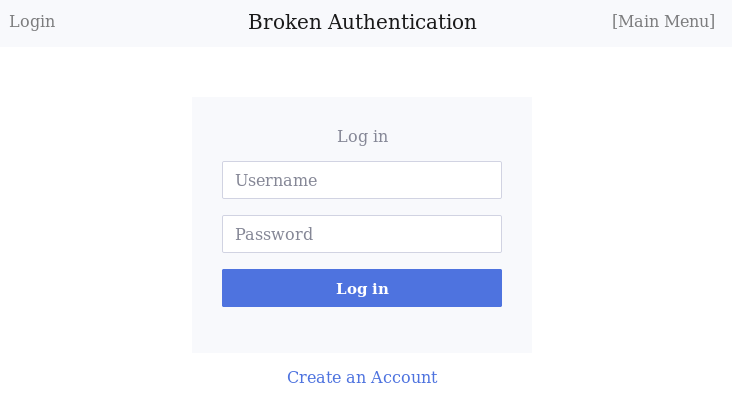Focus the Username text box

point(361,180)
